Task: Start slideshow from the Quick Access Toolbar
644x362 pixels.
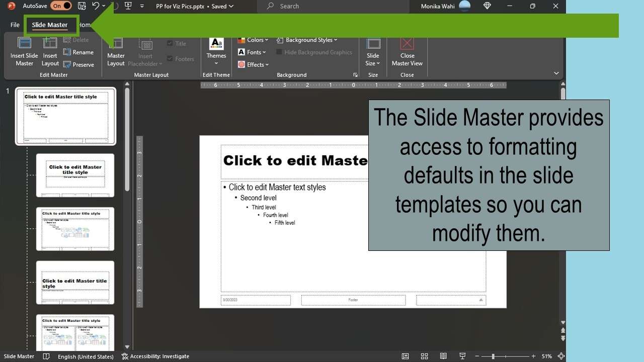Action: (x=128, y=6)
